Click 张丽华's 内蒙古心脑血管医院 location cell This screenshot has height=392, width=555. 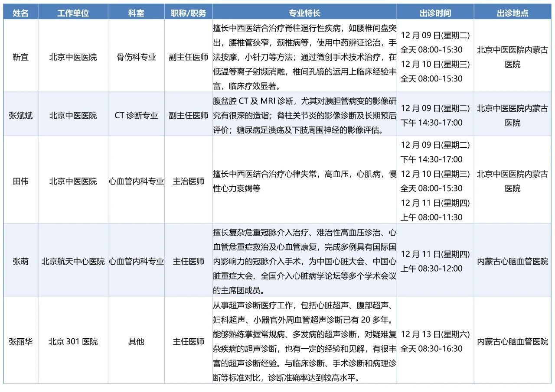pos(513,342)
